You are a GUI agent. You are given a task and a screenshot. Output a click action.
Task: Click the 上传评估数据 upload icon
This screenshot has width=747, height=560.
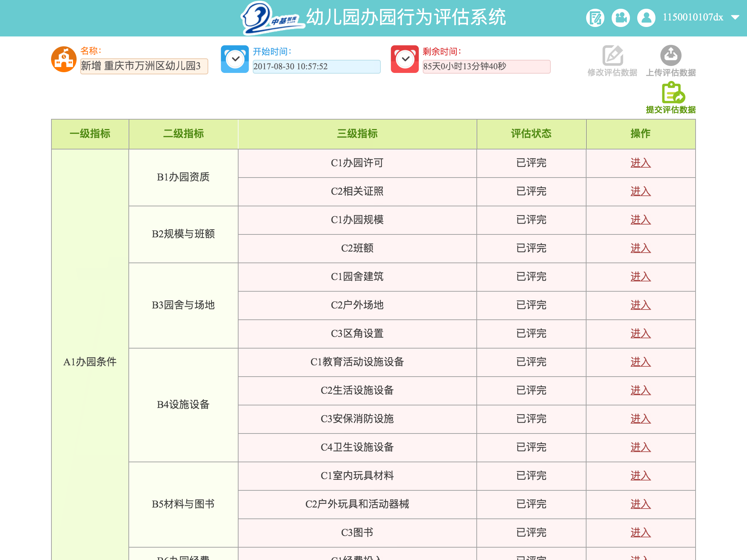[x=671, y=55]
